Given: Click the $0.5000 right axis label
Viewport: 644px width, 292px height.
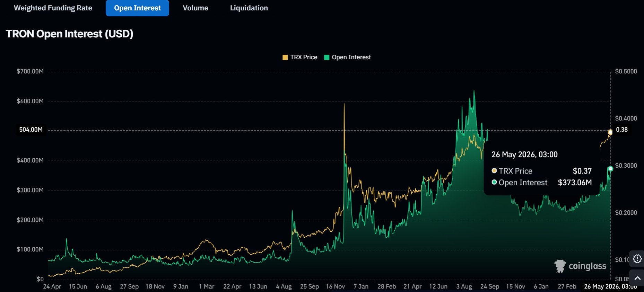Looking at the screenshot, I should 626,71.
